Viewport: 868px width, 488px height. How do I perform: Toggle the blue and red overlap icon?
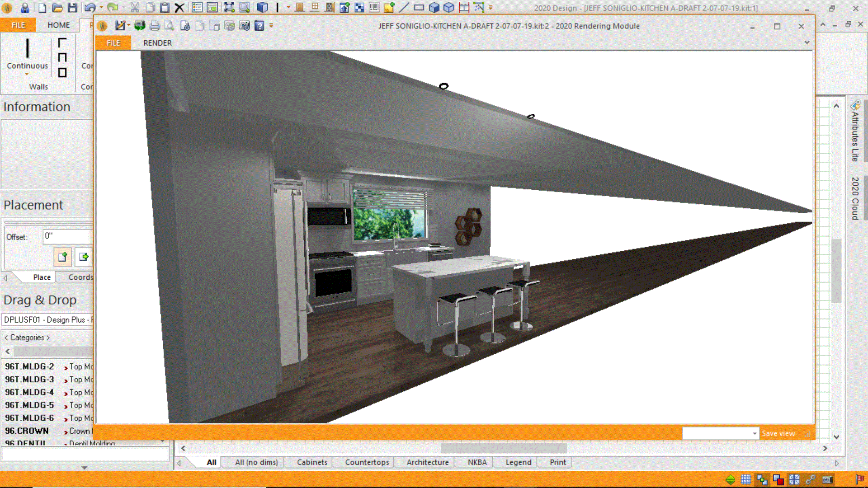(778, 479)
